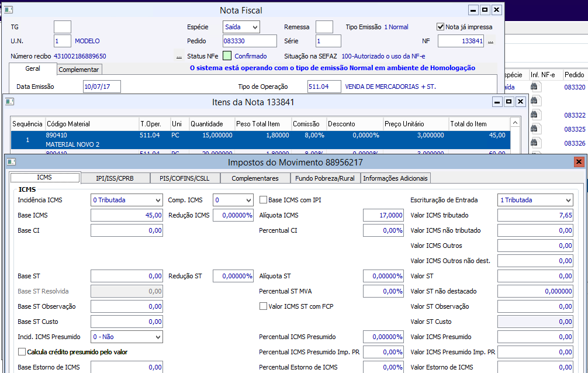The width and height of the screenshot is (588, 373).
Task: Open the Complementar tab in Nota Fiscal
Action: 79,70
